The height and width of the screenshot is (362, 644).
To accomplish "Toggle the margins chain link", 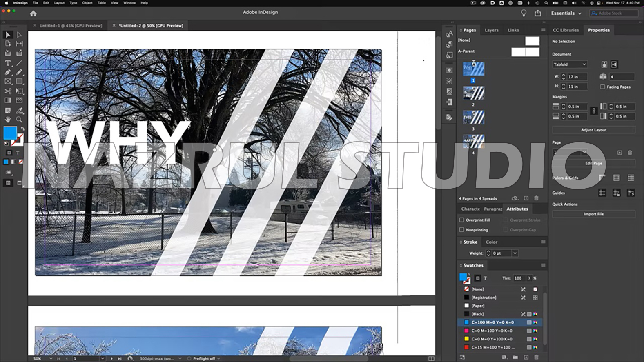I will point(594,111).
